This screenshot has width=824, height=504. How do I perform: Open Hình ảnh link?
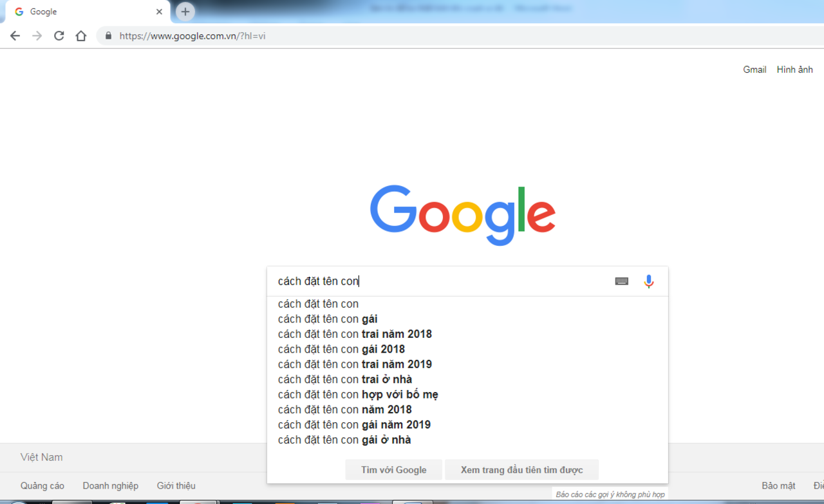coord(794,70)
